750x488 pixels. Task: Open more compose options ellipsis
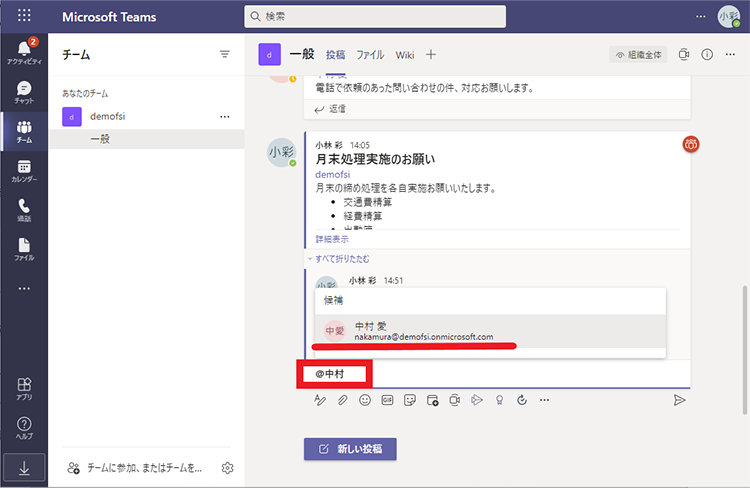[x=544, y=400]
